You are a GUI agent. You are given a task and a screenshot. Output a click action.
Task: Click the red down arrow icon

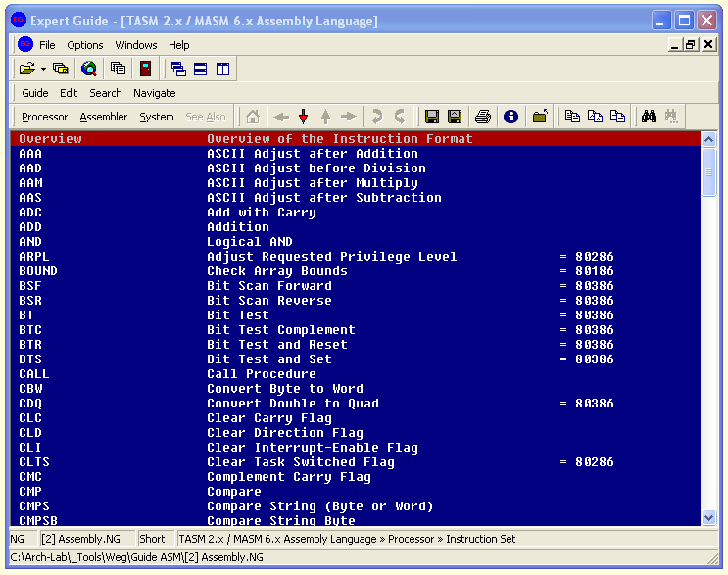tap(303, 117)
